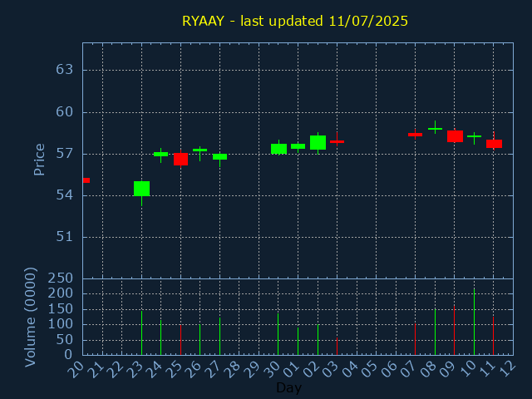Image resolution: width=532 pixels, height=399 pixels.
Task: Click the green candlestick for day 08
Action: pyautogui.click(x=436, y=129)
